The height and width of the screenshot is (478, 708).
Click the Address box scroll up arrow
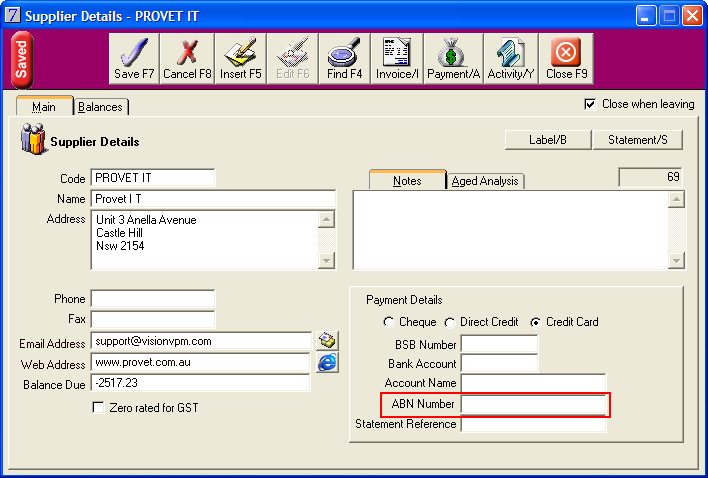click(326, 219)
